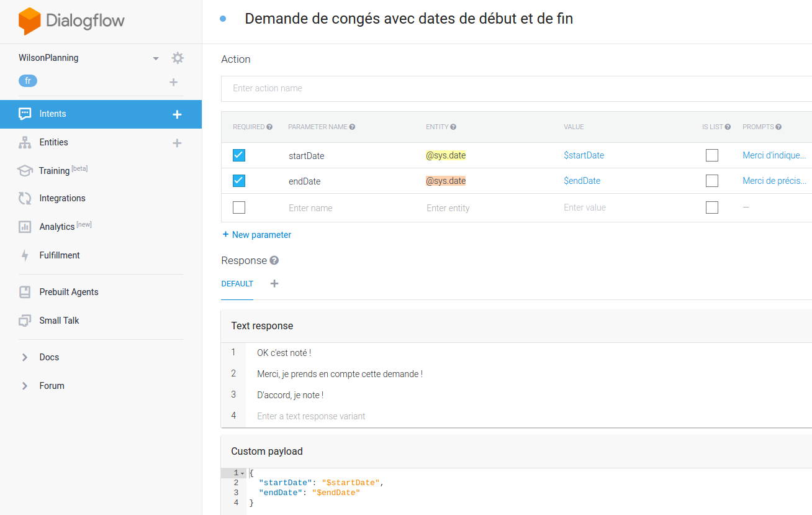The width and height of the screenshot is (812, 515).
Task: Click the plus icon to create entity
Action: click(177, 143)
